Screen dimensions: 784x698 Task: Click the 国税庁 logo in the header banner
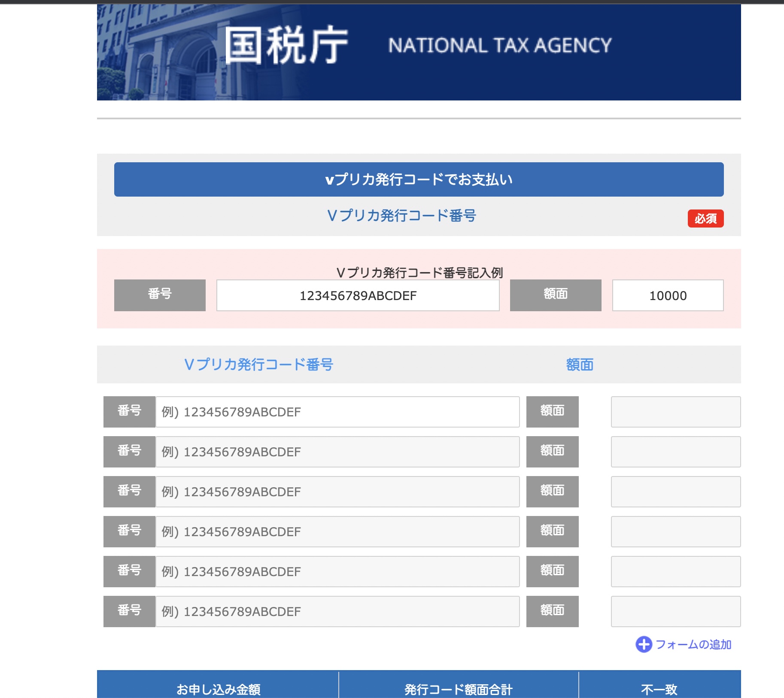click(286, 45)
